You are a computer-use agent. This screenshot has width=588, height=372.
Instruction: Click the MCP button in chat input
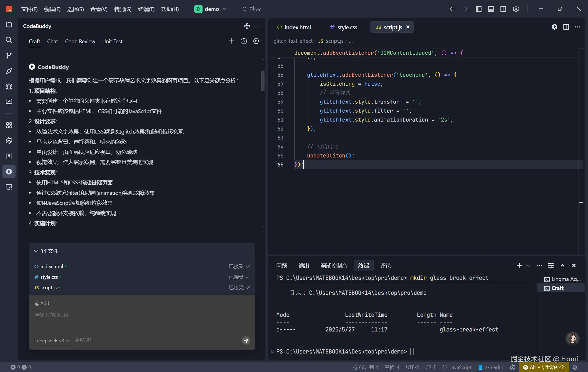point(83,340)
